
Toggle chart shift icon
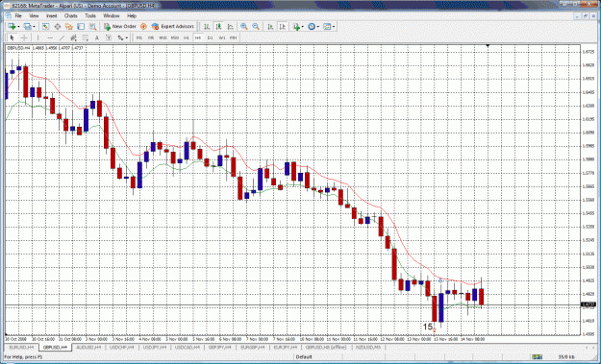pos(283,26)
